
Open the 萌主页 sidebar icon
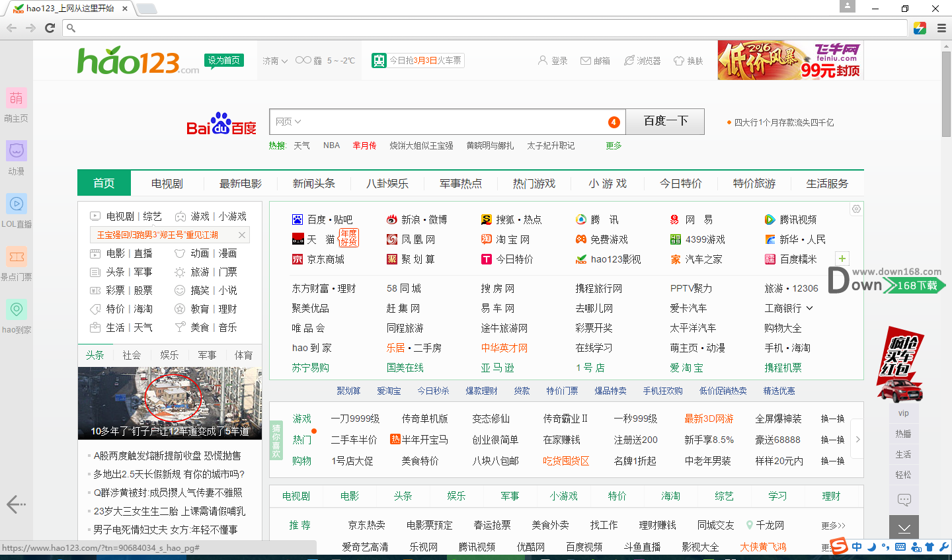[x=17, y=99]
